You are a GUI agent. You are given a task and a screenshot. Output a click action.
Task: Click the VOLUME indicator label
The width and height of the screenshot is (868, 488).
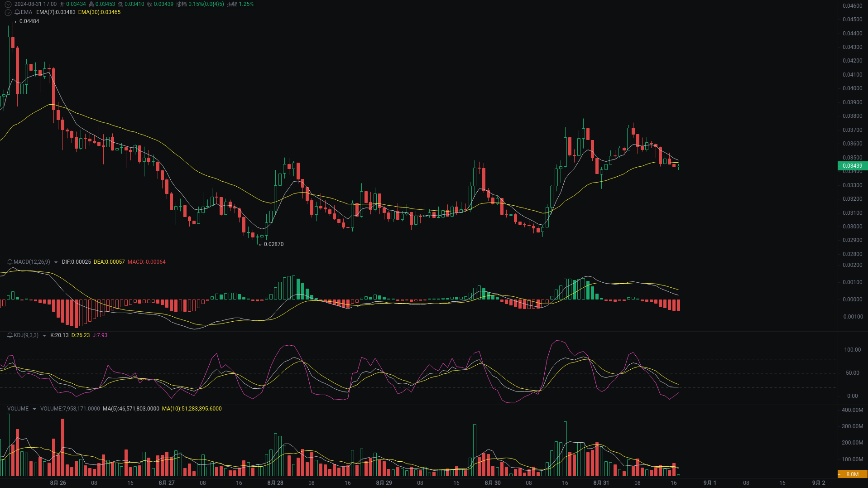click(x=18, y=408)
